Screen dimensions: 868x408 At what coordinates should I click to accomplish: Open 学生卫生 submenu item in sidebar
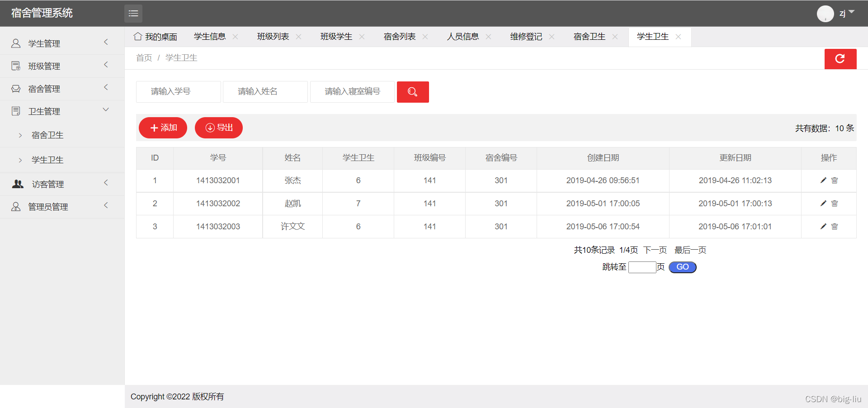click(x=47, y=160)
